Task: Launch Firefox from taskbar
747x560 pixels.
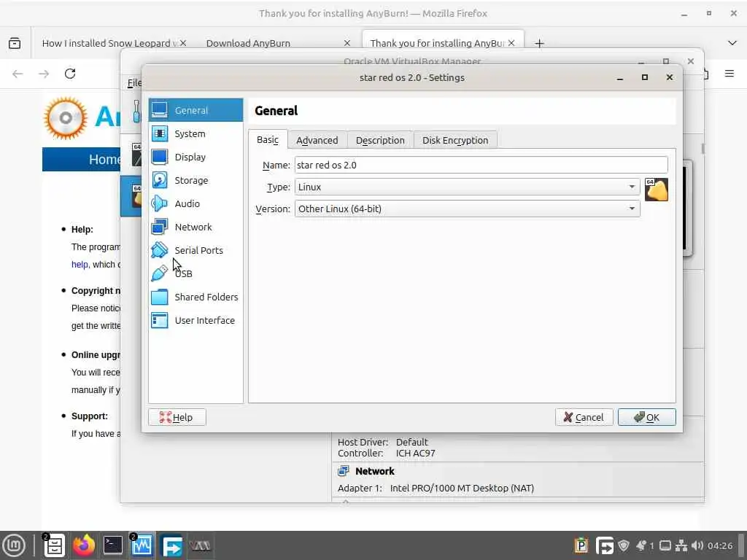Action: tap(83, 545)
